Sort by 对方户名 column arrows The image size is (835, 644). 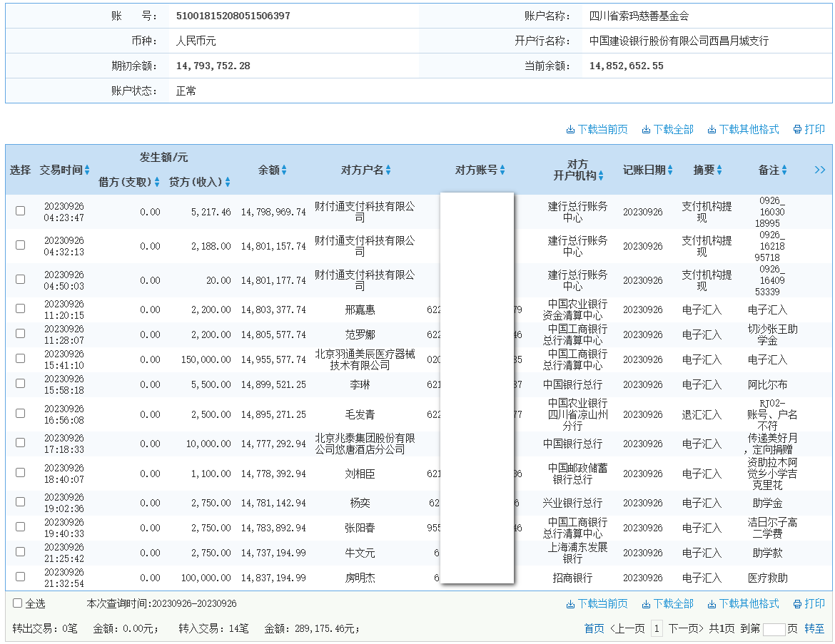point(388,170)
